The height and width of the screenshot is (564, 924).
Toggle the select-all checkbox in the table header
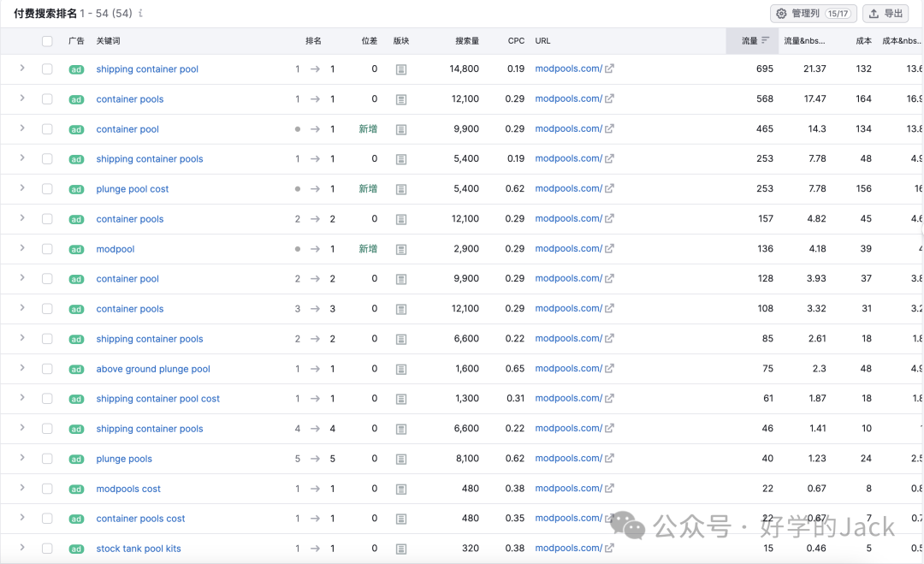click(x=47, y=41)
